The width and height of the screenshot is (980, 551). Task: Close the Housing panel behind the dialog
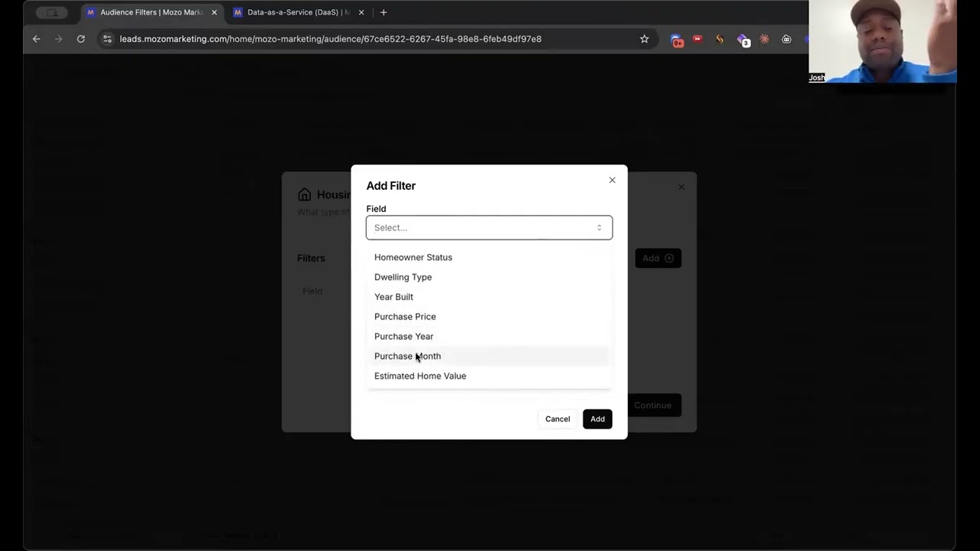coord(681,187)
